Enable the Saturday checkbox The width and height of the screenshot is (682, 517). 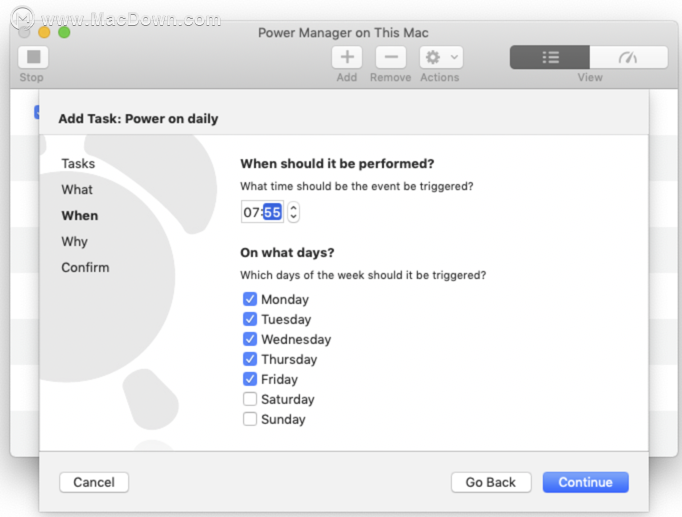[x=250, y=399]
